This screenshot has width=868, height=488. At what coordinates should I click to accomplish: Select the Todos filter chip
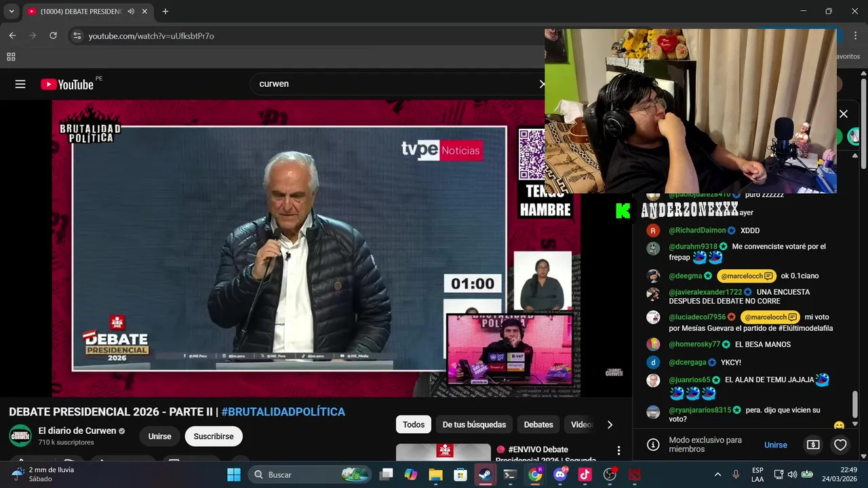click(x=414, y=424)
